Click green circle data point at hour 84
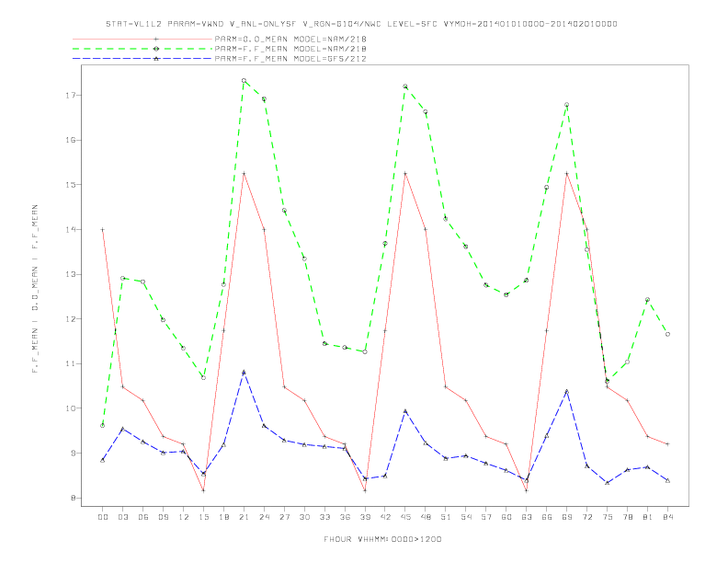Image resolution: width=728 pixels, height=563 pixels. tap(667, 334)
